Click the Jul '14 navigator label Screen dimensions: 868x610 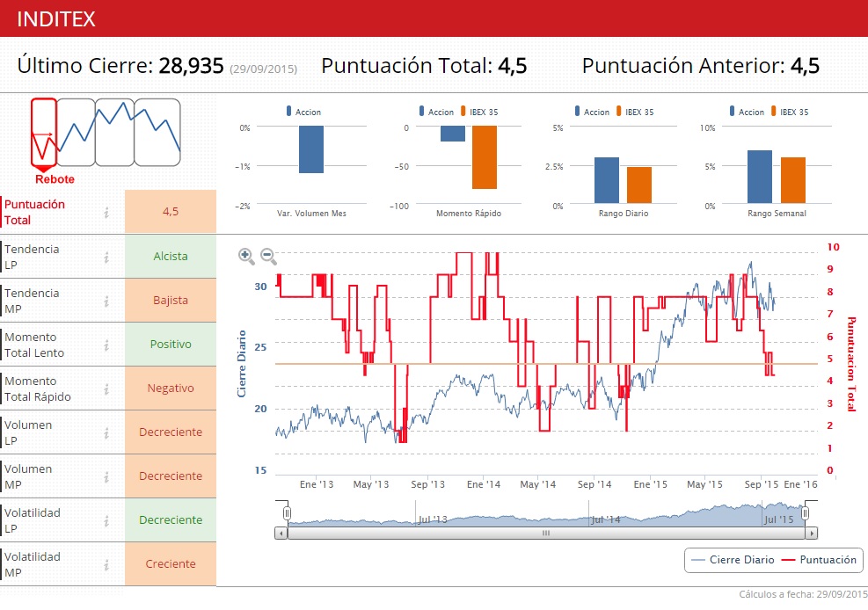pos(606,519)
